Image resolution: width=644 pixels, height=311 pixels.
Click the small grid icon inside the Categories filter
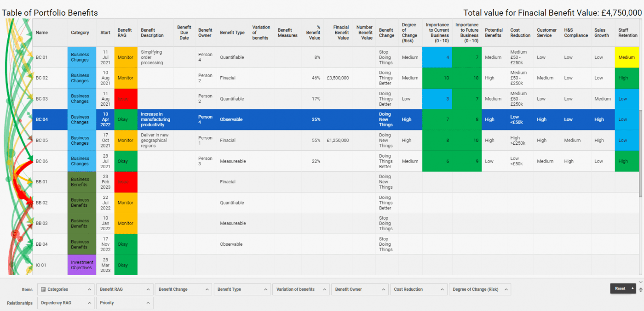(x=44, y=289)
